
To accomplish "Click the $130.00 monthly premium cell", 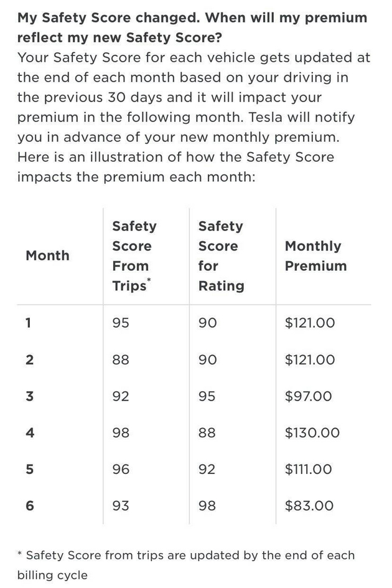I will 312,433.
